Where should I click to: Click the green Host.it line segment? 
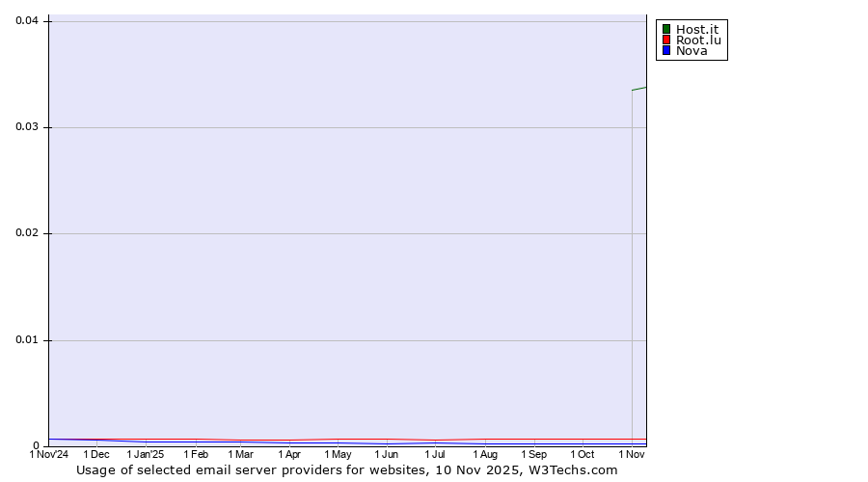point(639,89)
